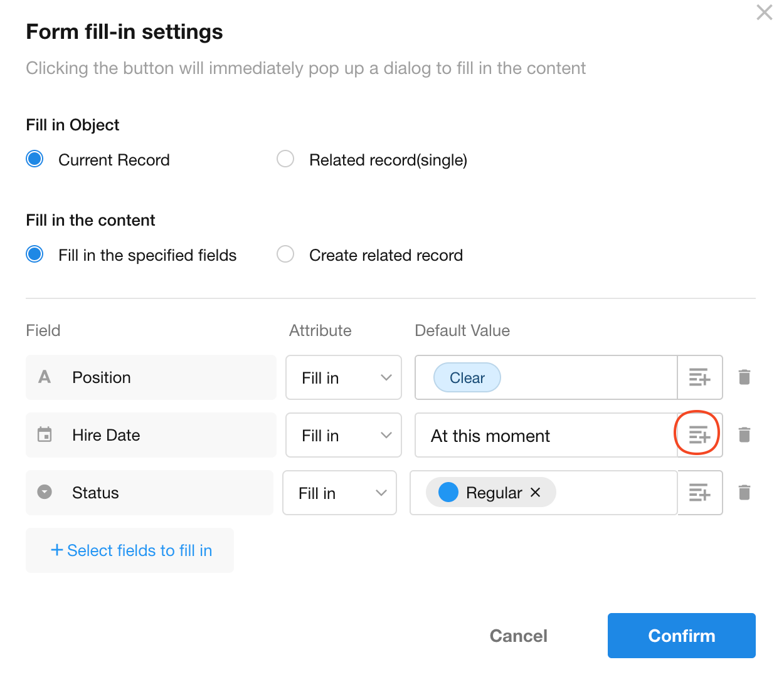Select Fill in the specified fields
The width and height of the screenshot is (784, 682).
(x=35, y=254)
